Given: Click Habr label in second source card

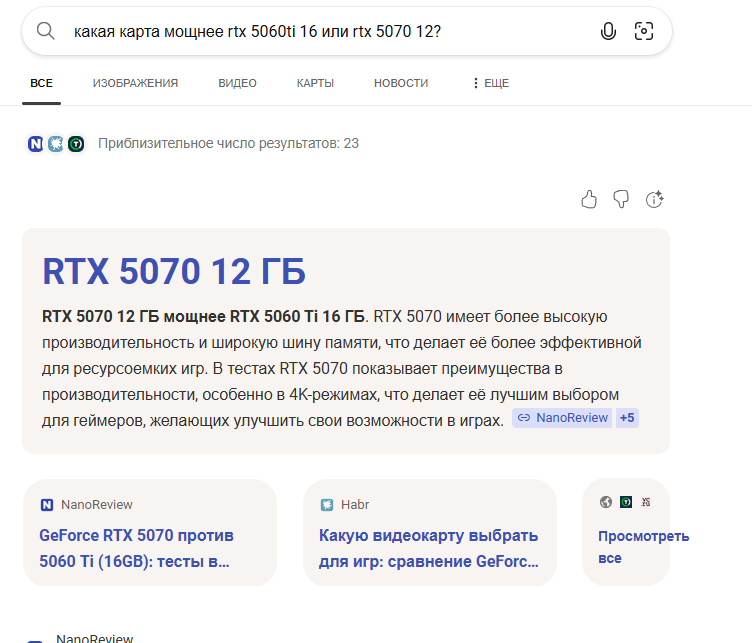Looking at the screenshot, I should pyautogui.click(x=355, y=505).
